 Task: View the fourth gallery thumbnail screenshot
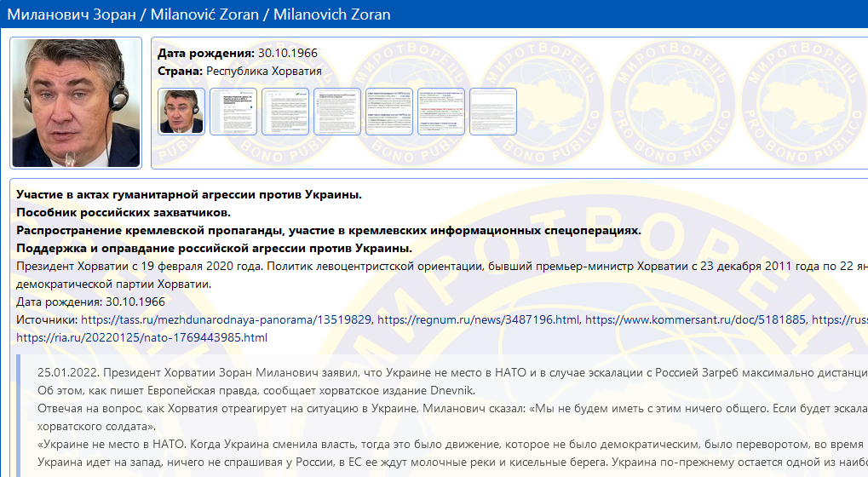337,112
